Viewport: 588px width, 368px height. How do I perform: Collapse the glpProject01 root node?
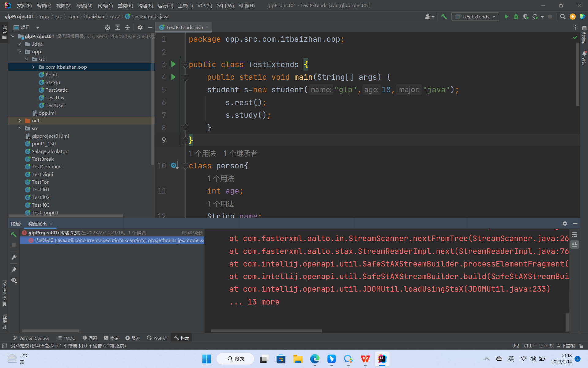coord(13,36)
